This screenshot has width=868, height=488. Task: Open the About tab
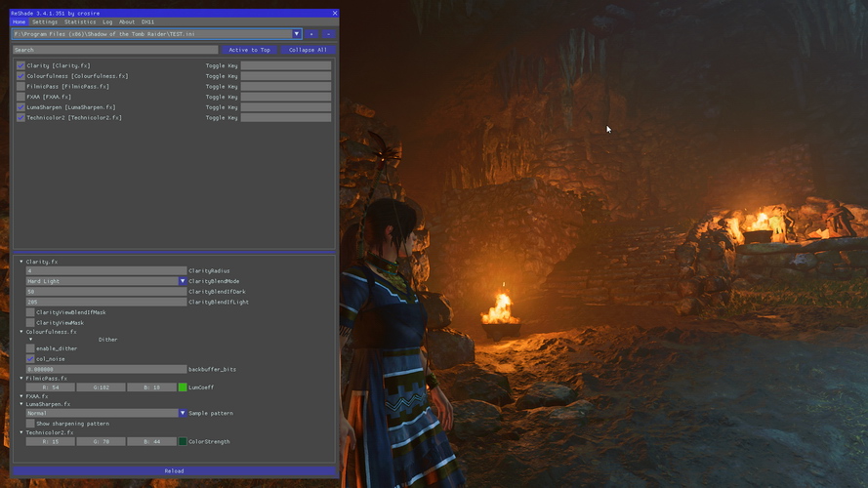tap(127, 22)
